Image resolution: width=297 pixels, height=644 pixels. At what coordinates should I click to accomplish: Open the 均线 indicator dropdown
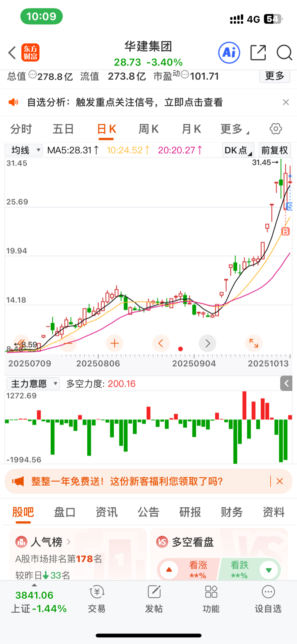tap(24, 150)
